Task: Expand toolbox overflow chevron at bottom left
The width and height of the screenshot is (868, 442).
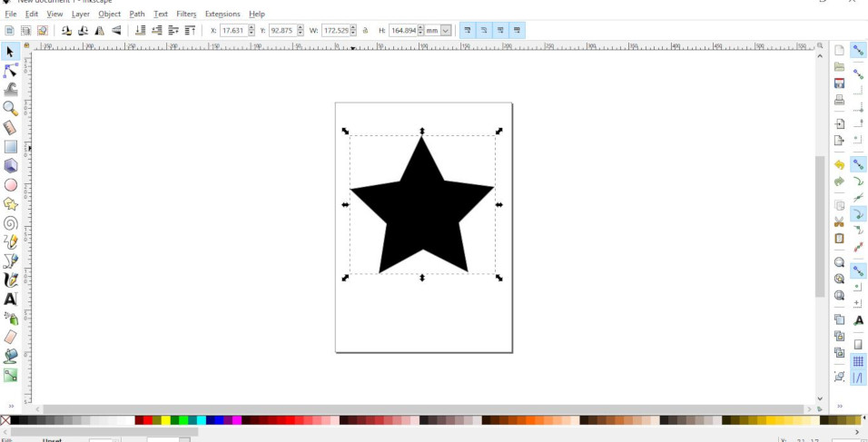Action: coord(11,406)
